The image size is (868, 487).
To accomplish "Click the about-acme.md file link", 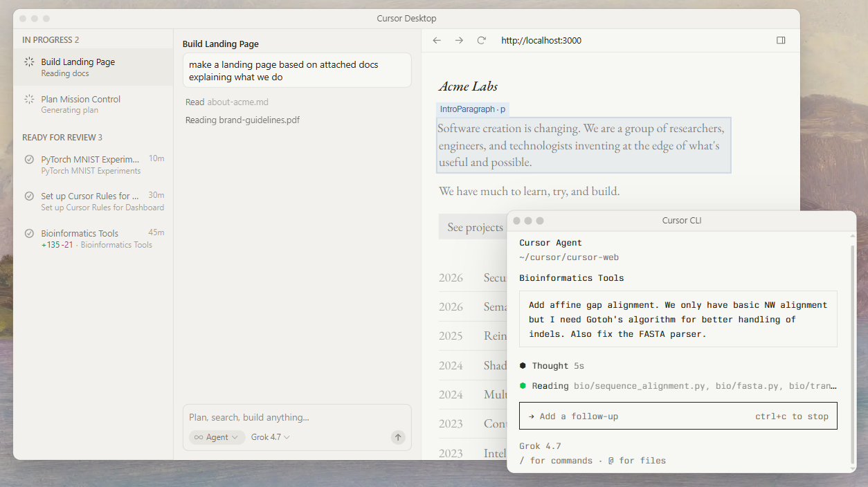I will click(237, 102).
